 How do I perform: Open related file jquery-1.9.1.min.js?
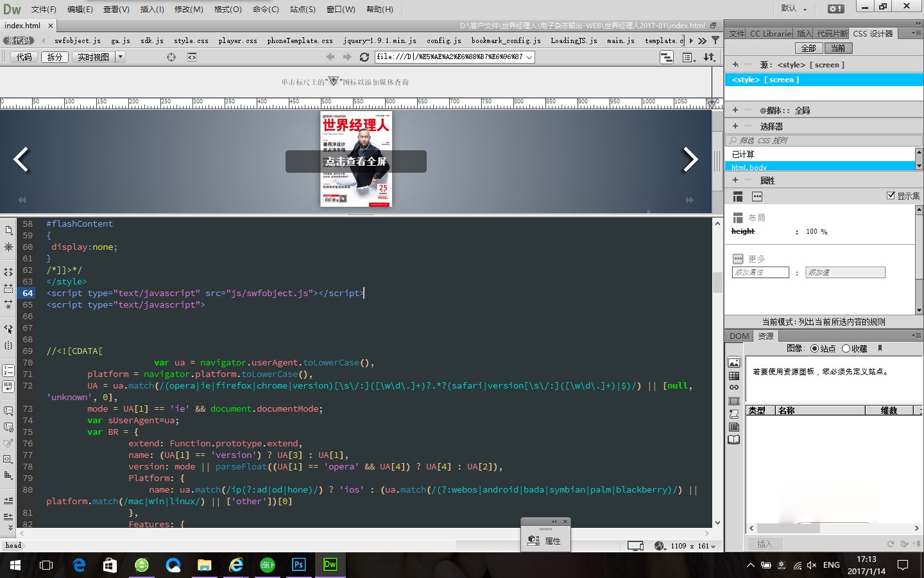click(380, 40)
